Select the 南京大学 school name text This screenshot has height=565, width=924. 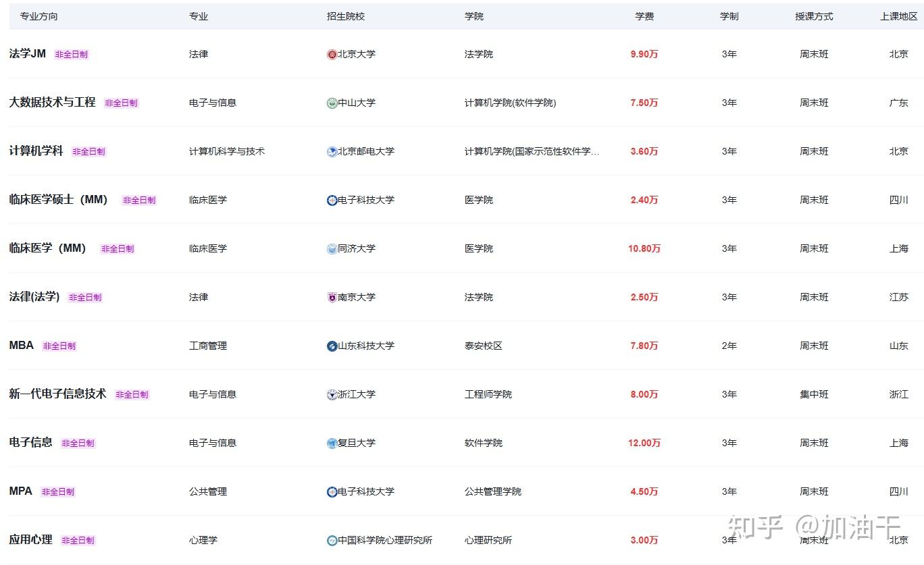[x=357, y=297]
